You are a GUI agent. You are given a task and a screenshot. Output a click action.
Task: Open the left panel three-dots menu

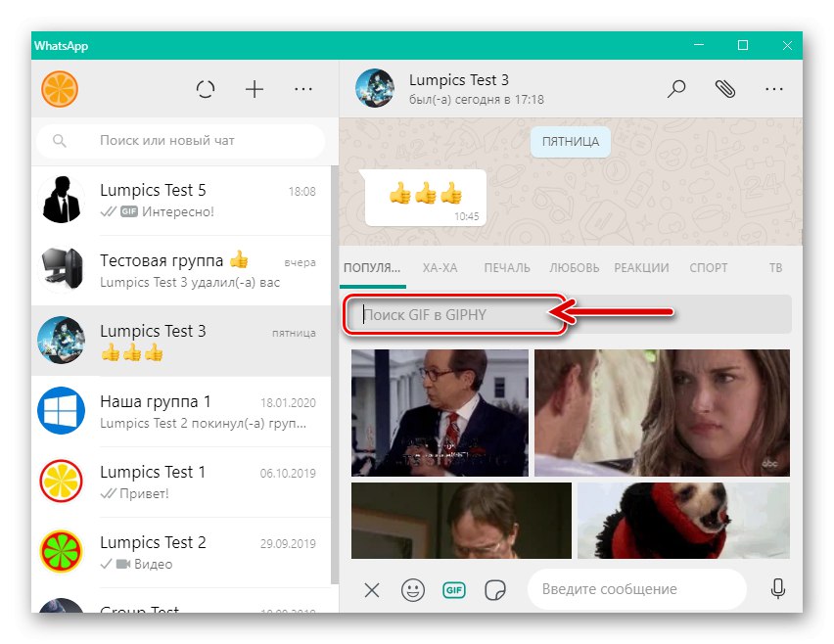[x=303, y=88]
